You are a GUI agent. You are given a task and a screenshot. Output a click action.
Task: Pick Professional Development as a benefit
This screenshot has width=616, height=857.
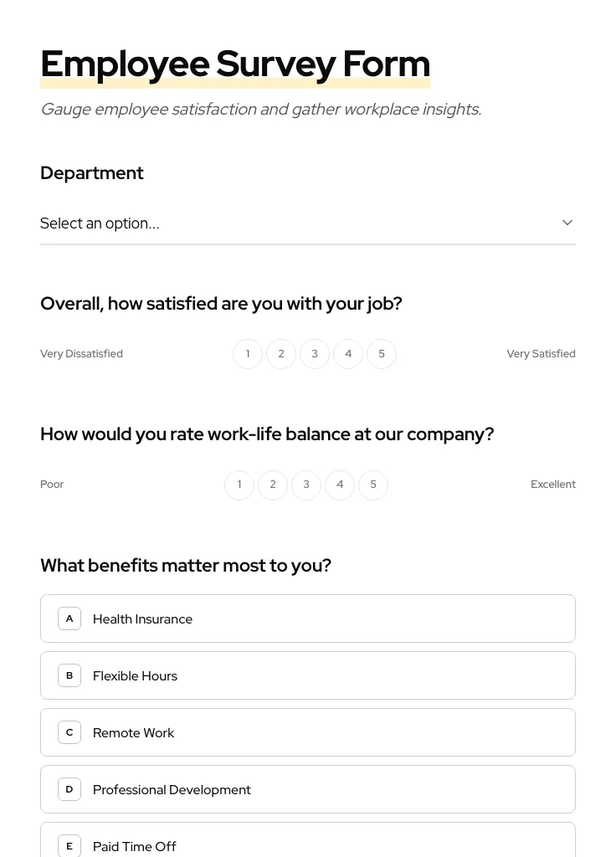pos(308,789)
